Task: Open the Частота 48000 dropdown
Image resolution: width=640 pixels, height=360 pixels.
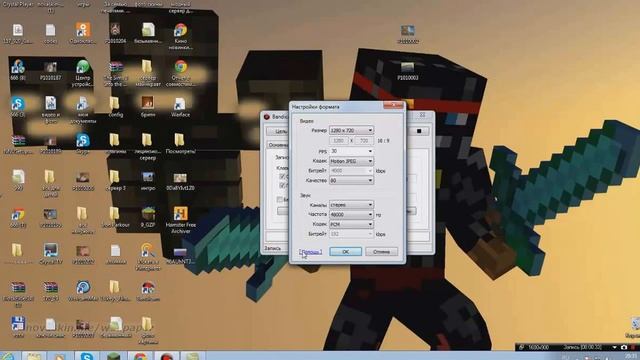Action: [x=351, y=214]
